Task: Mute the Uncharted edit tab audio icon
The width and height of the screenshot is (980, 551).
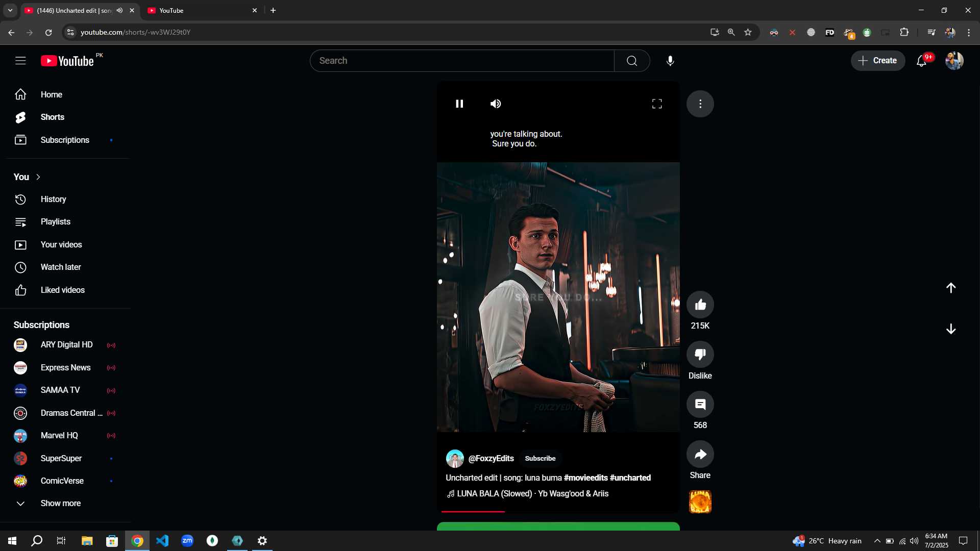Action: point(119,10)
